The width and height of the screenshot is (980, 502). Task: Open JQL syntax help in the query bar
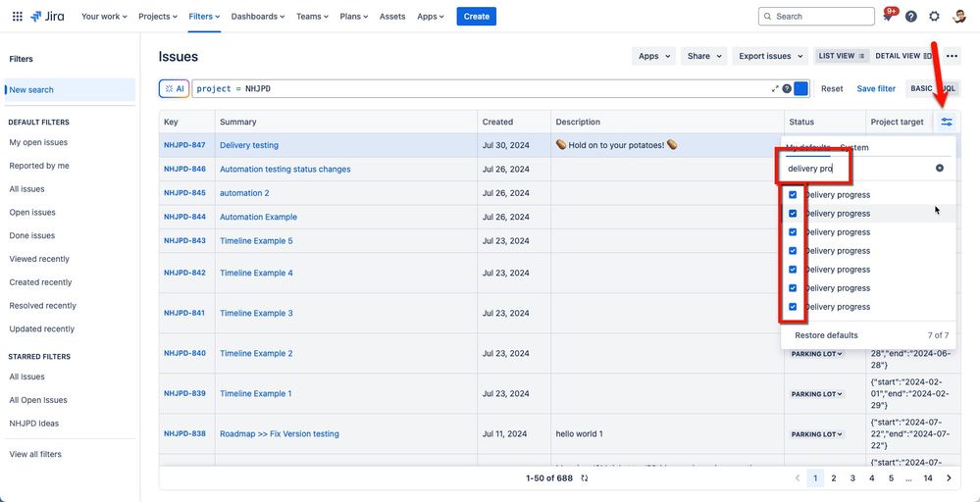coord(787,88)
